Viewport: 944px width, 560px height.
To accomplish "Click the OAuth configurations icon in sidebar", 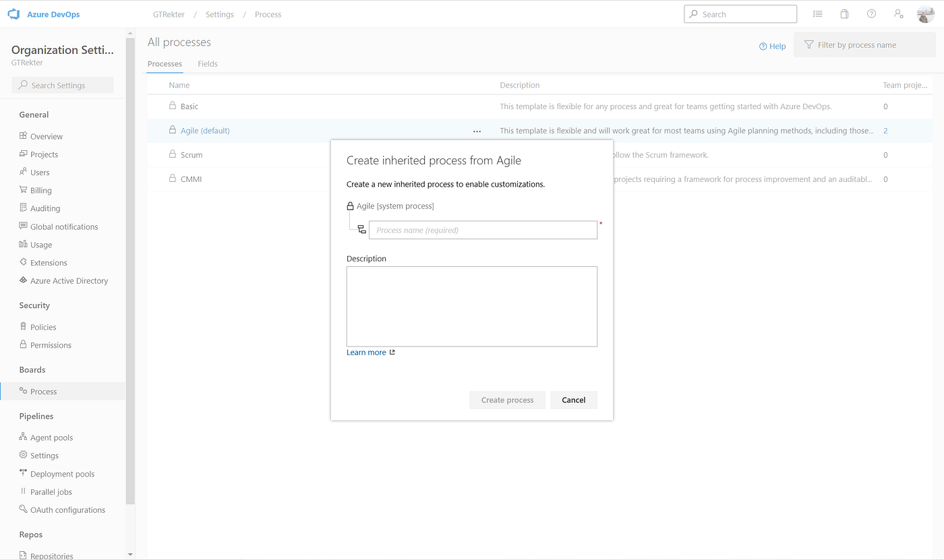I will pos(23,509).
